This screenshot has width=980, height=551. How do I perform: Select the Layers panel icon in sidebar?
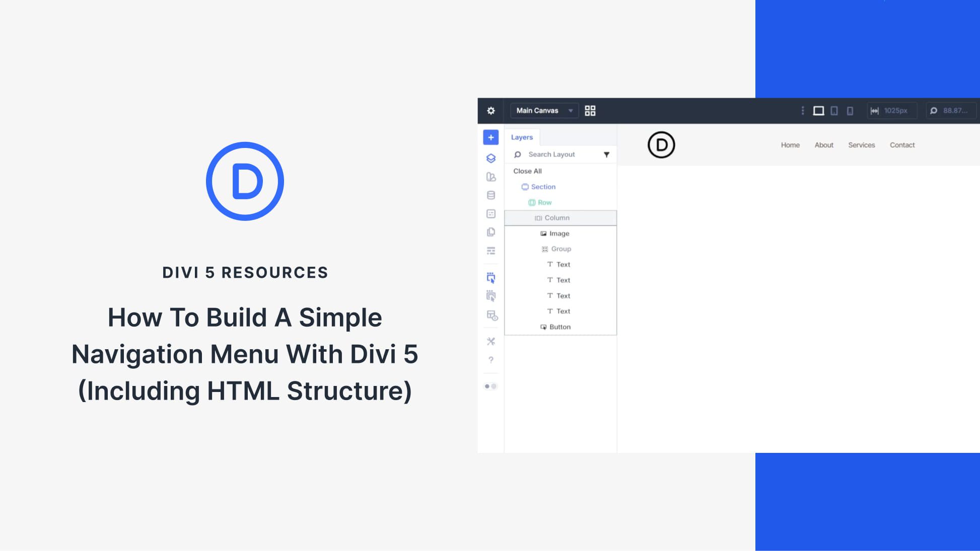[491, 158]
